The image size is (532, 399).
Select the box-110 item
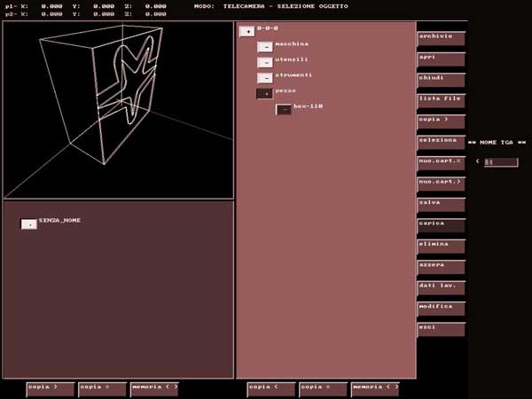pos(308,106)
